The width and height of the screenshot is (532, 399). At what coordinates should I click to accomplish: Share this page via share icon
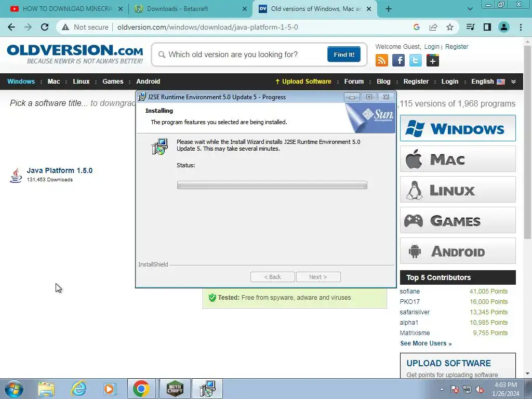[433, 27]
